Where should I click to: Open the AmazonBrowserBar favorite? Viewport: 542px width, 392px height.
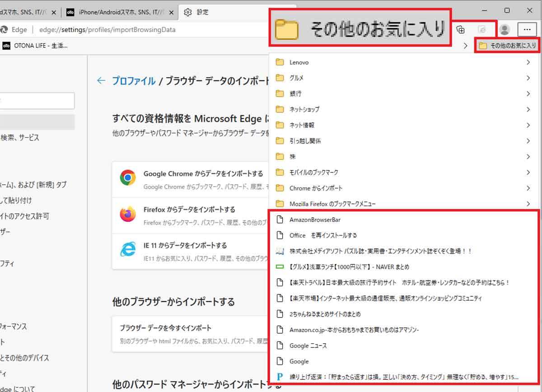[x=404, y=220]
